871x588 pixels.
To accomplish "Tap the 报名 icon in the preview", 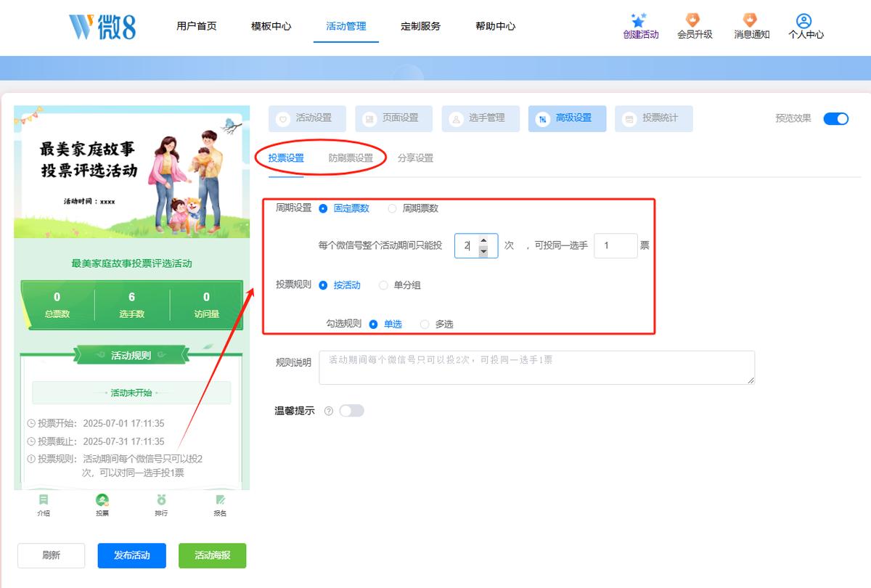I will 220,500.
